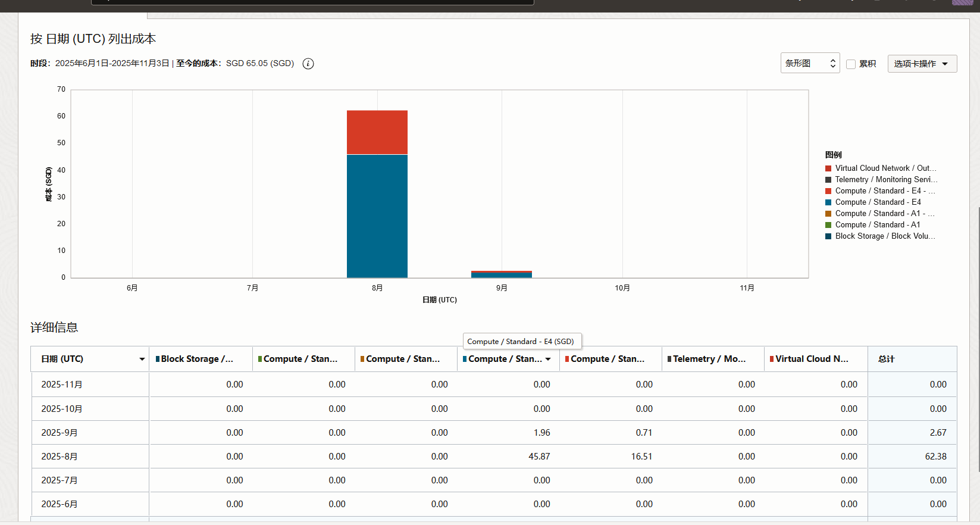
Task: Toggle the Compute / Standard - E4 legend entry
Action: (873, 202)
